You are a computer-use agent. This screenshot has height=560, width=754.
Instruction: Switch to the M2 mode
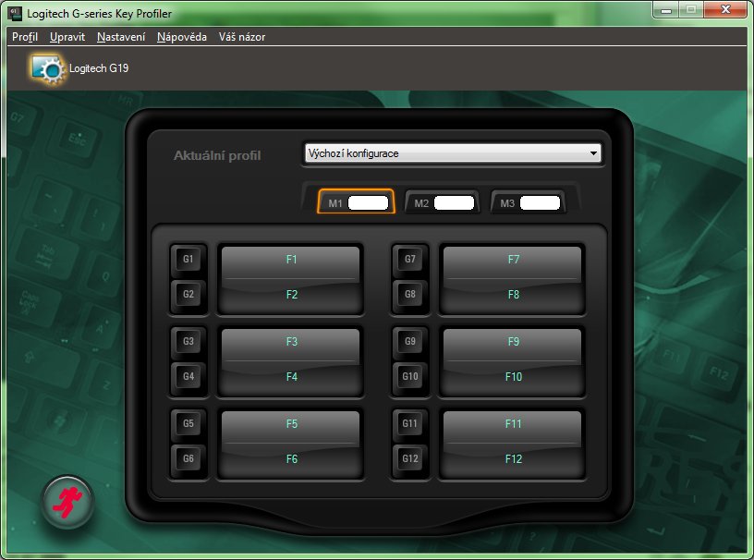(x=442, y=202)
